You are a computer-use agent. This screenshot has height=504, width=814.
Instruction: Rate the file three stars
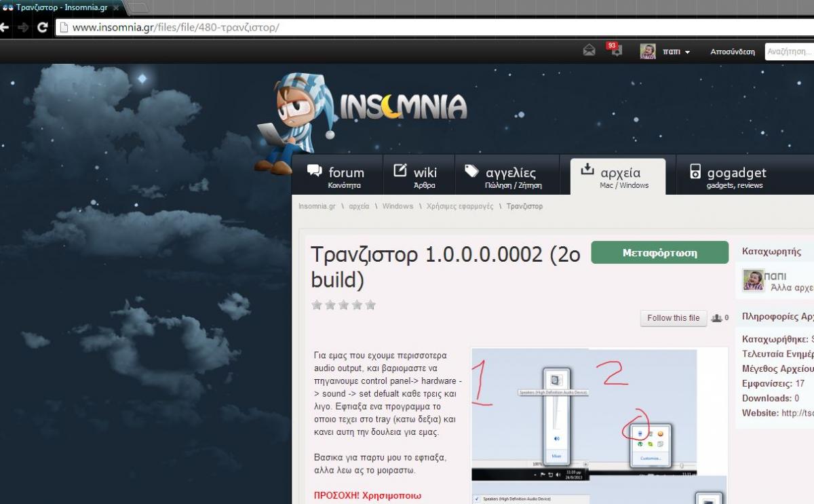343,305
